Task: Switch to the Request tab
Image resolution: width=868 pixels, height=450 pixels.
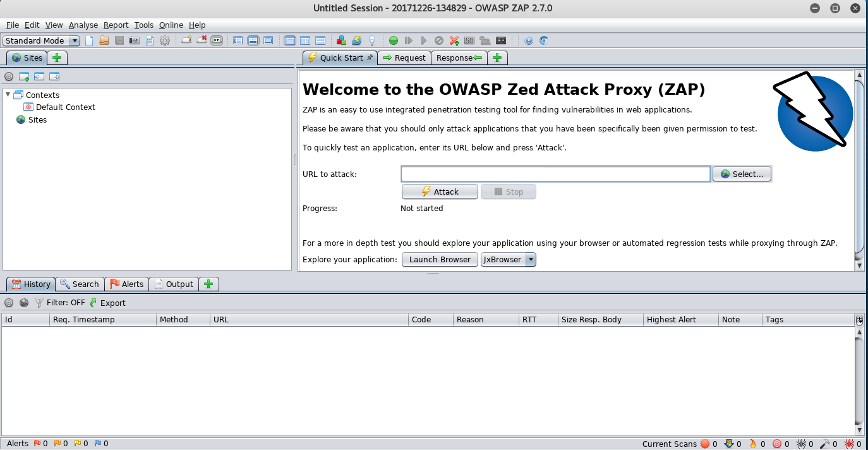Action: 404,58
